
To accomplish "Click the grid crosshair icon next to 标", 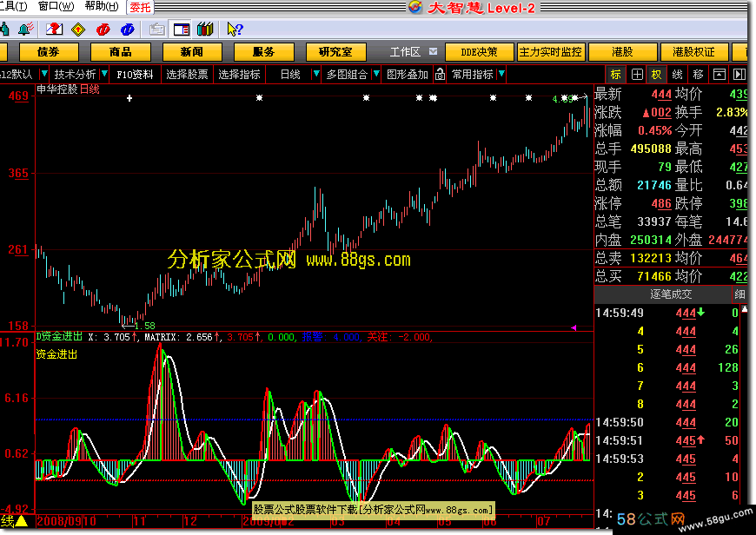I will (x=637, y=74).
